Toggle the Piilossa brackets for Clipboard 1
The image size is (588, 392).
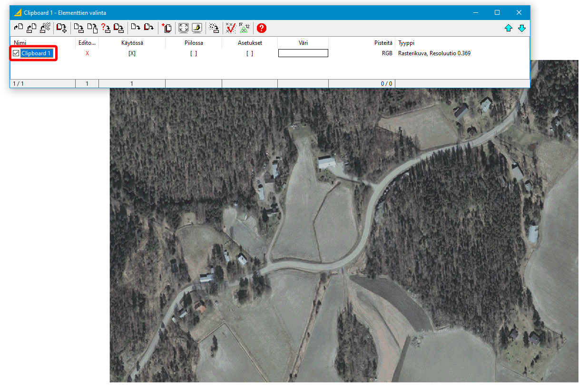(x=194, y=53)
